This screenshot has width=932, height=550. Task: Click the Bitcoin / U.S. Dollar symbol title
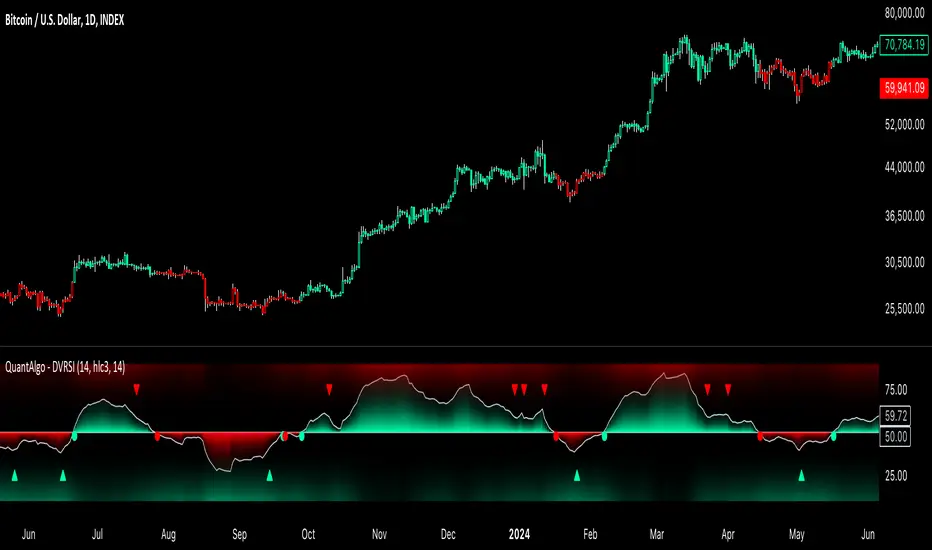(64, 20)
